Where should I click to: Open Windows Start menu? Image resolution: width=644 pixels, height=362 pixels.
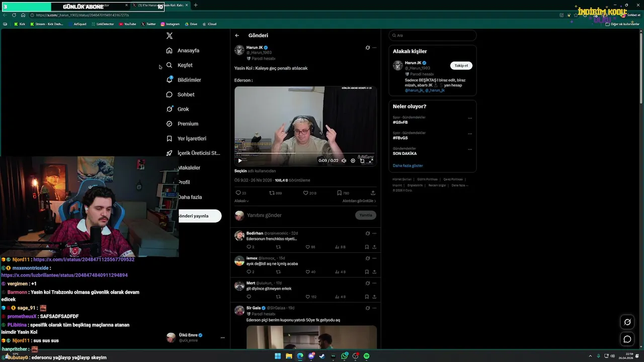(x=278, y=356)
